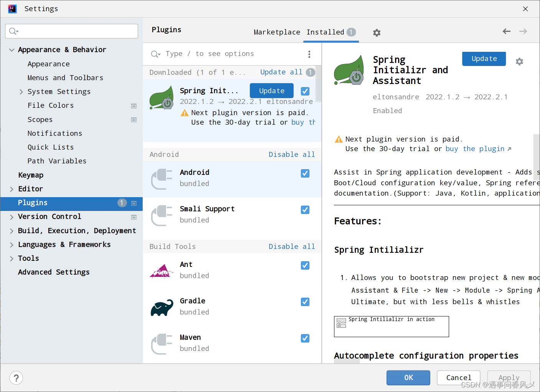Image resolution: width=540 pixels, height=392 pixels.
Task: Click the Smali Support plugin icon
Action: [x=162, y=216]
